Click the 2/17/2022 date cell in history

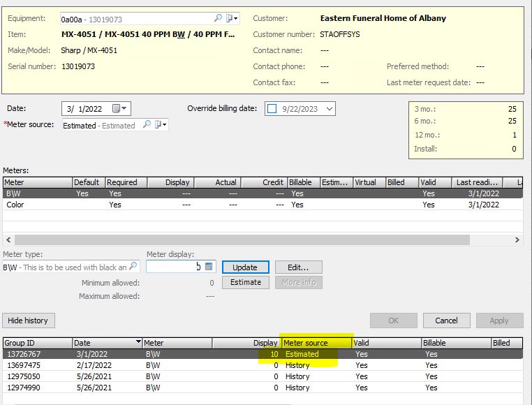[x=94, y=365]
